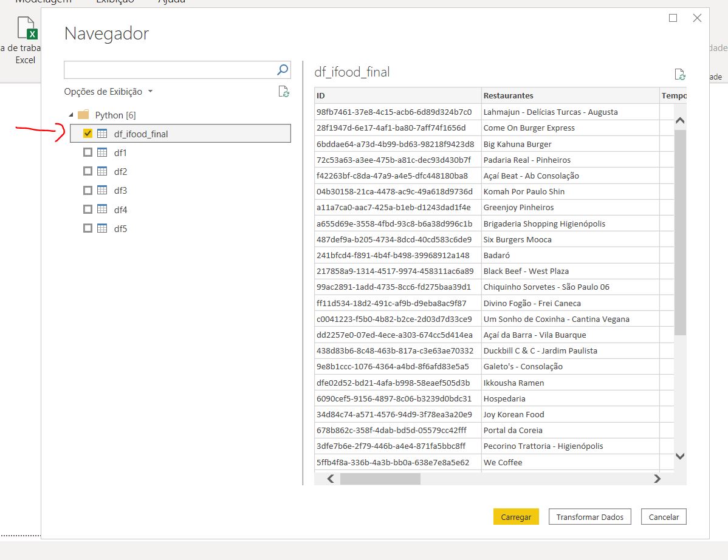
Task: Click cell Brigaderia Shopping Higienópolis
Action: [570, 223]
